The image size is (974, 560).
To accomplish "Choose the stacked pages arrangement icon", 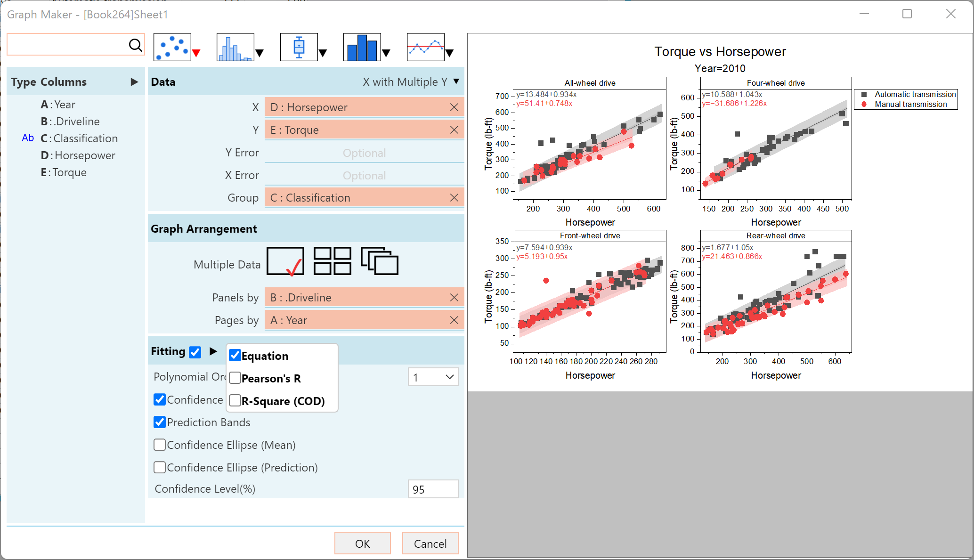I will [x=380, y=261].
